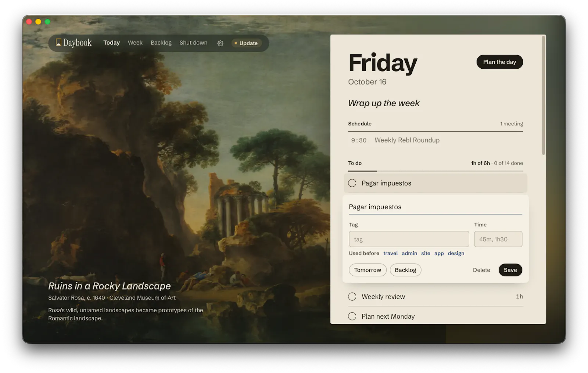Click the Wrap up the week heading
Image resolution: width=588 pixels, height=373 pixels.
[384, 103]
